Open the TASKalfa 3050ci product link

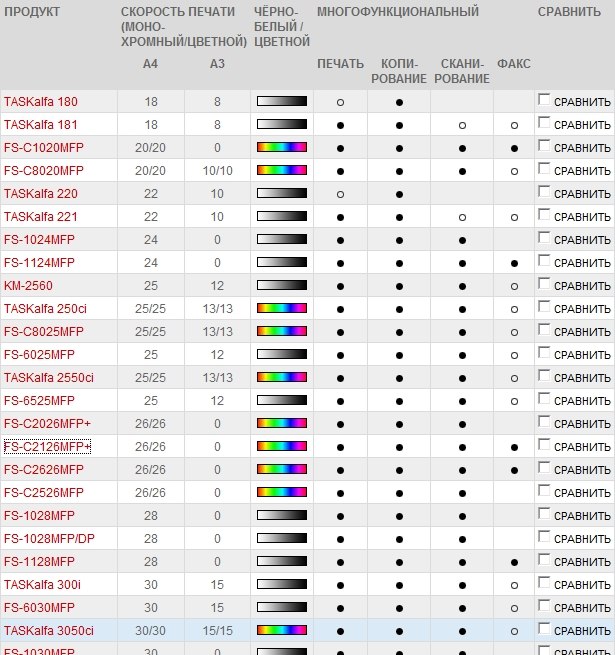point(49,630)
